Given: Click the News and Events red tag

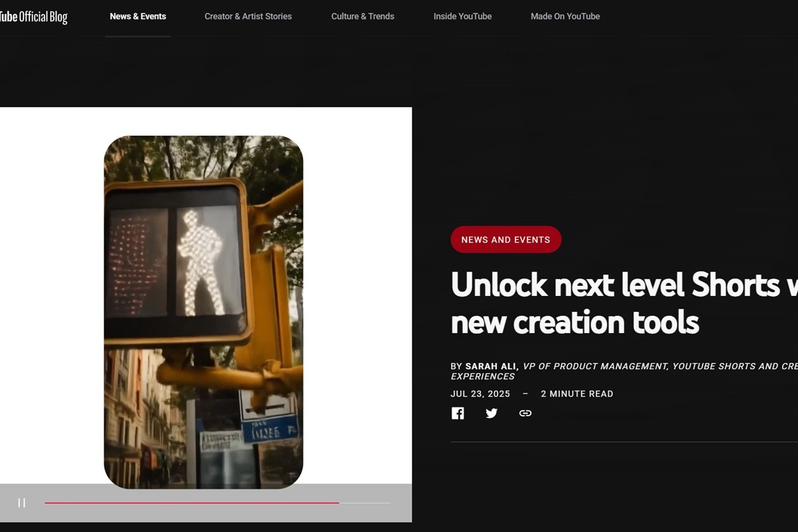Looking at the screenshot, I should [x=505, y=239].
